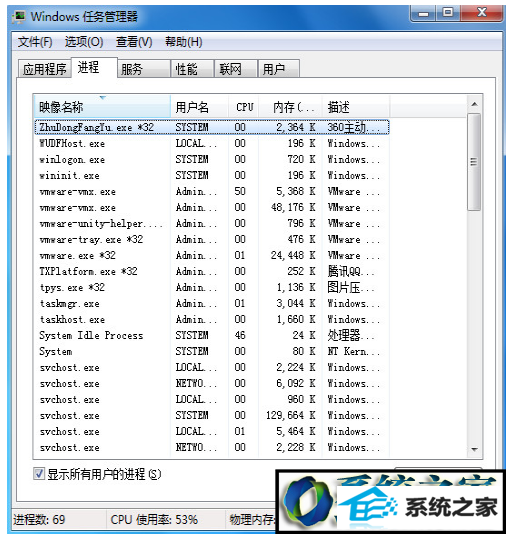Select svchost.exe with 960 K memory

(212, 399)
